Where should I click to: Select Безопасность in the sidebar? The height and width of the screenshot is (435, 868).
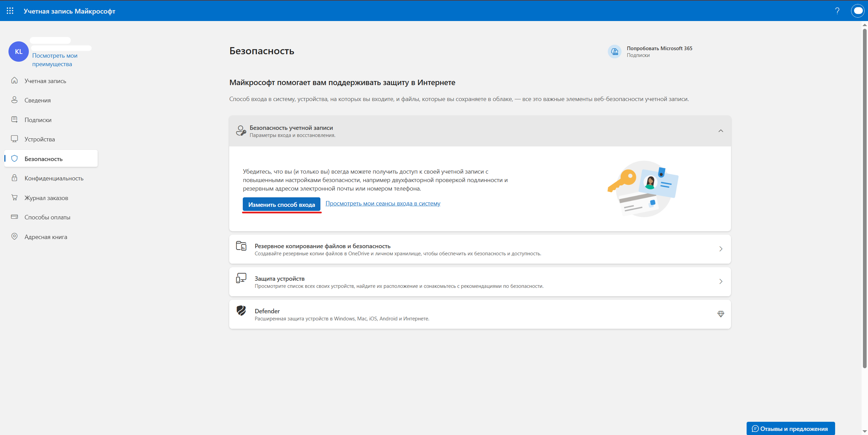(51, 159)
